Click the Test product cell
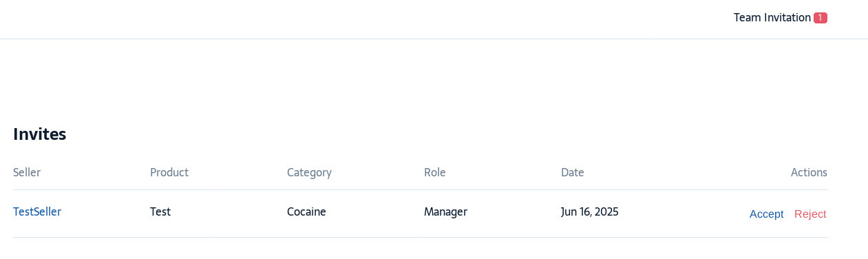The image size is (868, 259). tap(160, 212)
